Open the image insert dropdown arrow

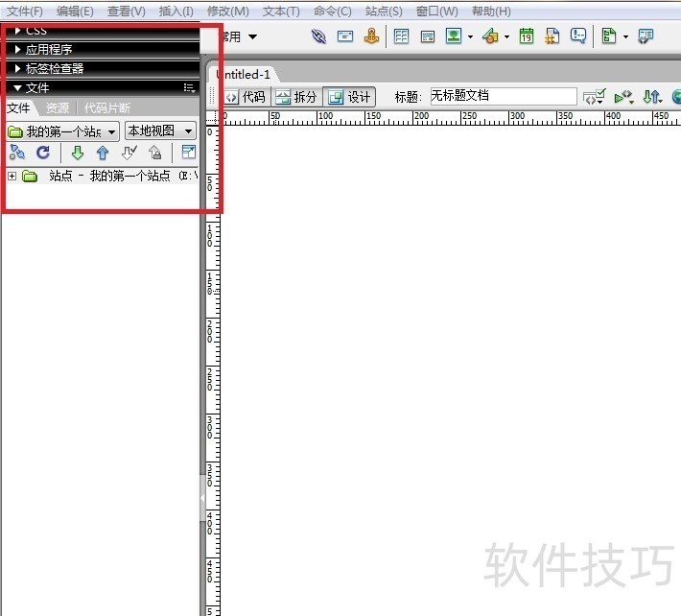pyautogui.click(x=470, y=36)
